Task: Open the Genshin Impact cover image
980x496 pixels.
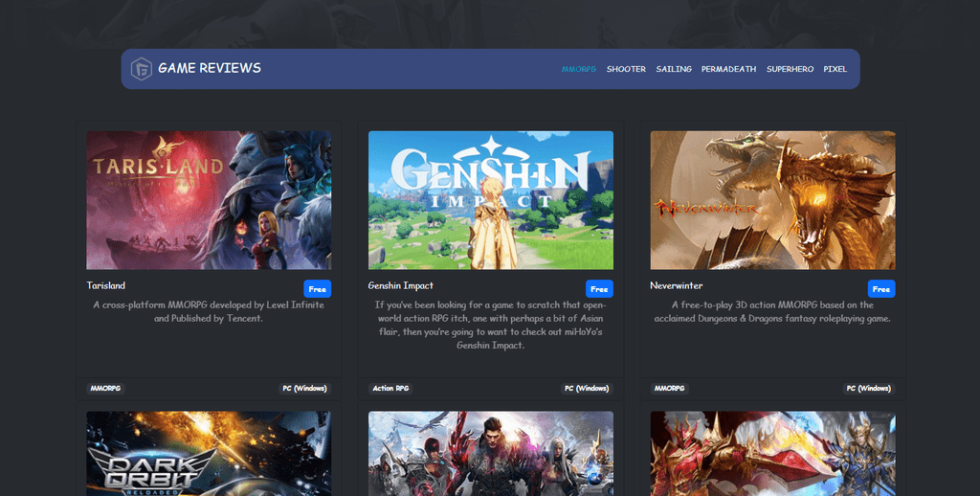Action: click(491, 200)
